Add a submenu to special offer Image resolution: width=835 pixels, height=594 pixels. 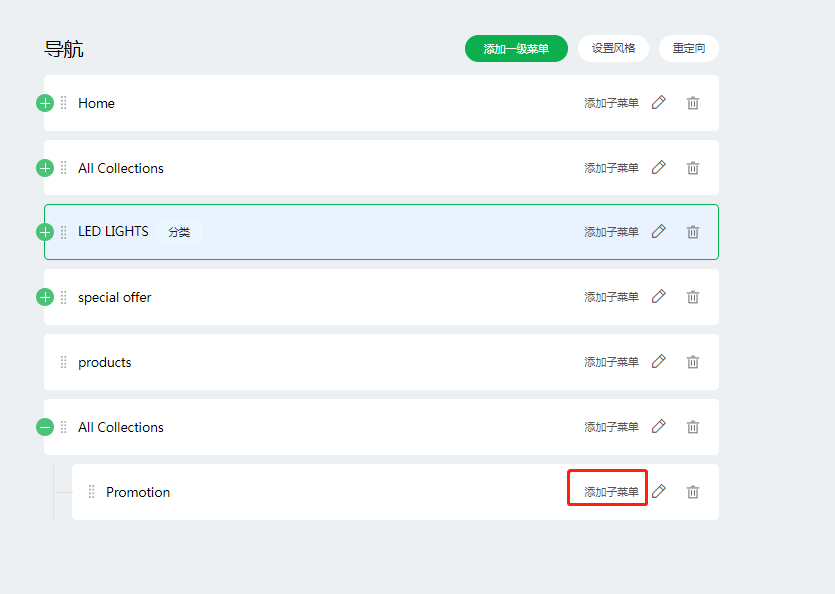611,297
